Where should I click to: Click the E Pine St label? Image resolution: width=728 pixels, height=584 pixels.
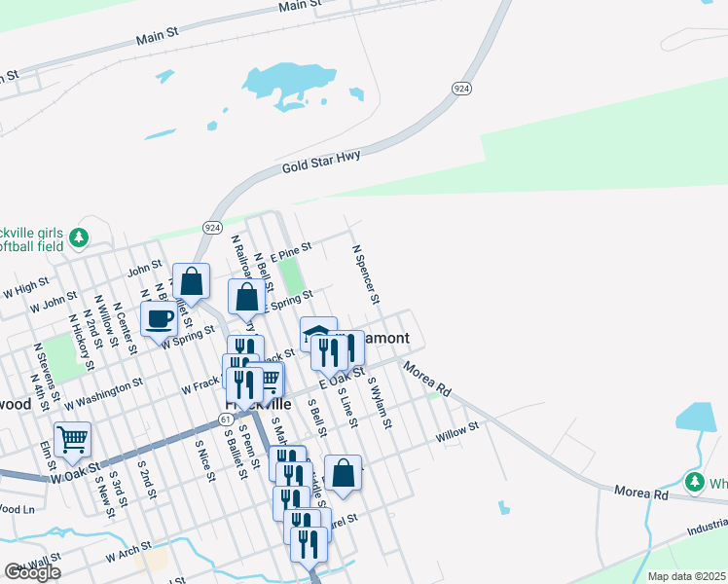tap(291, 252)
